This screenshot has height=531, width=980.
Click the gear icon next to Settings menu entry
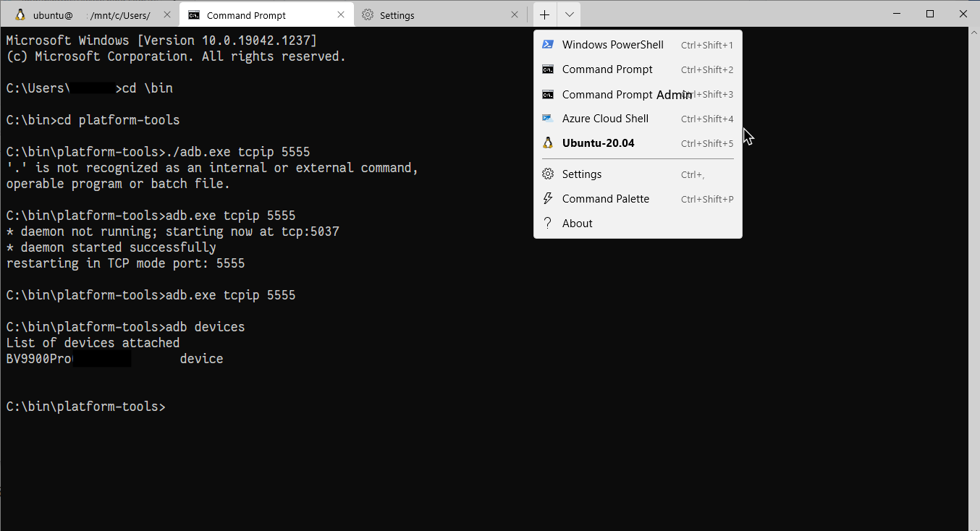click(x=548, y=174)
